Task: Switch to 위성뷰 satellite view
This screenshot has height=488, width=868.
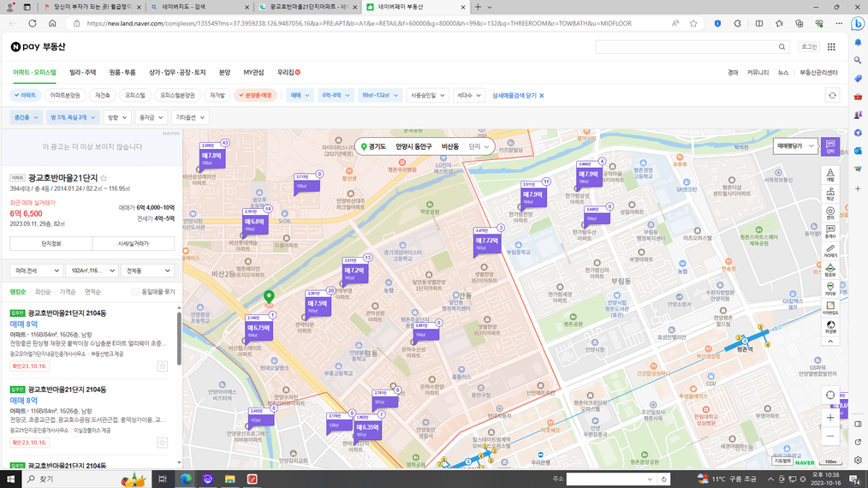Action: [829, 327]
